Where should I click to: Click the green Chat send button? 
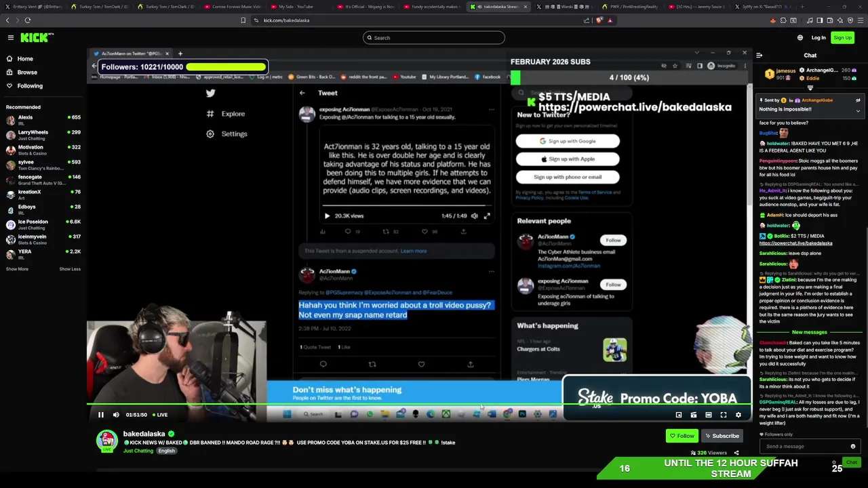[x=852, y=462]
